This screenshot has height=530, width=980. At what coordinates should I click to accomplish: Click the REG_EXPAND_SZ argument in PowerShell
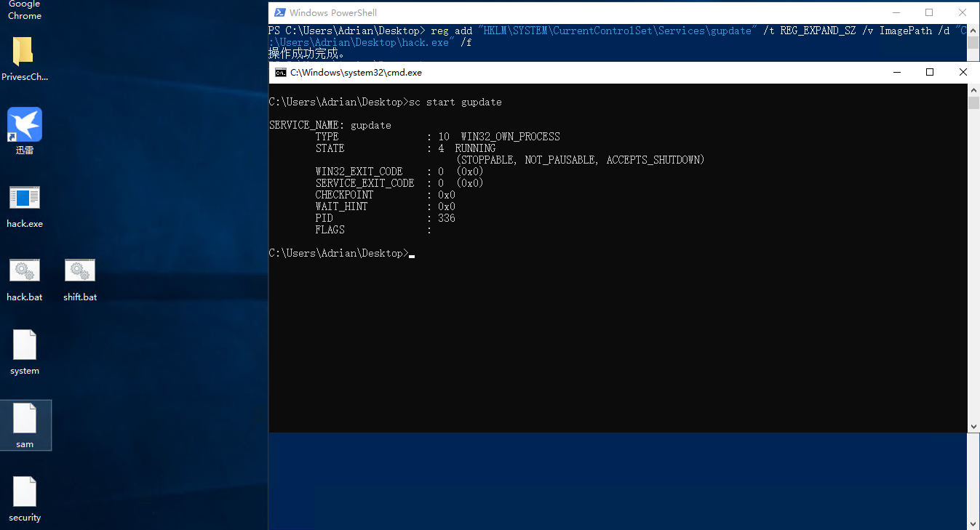click(818, 31)
